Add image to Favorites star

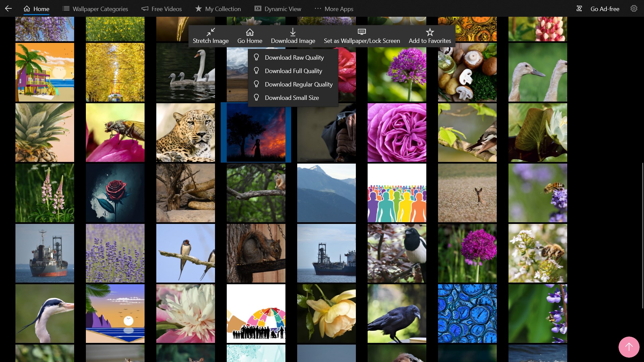click(430, 32)
